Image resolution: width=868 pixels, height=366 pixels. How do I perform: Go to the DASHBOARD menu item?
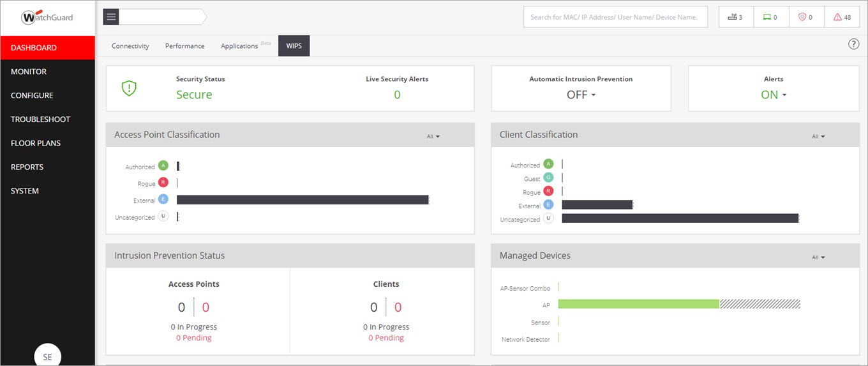47,47
